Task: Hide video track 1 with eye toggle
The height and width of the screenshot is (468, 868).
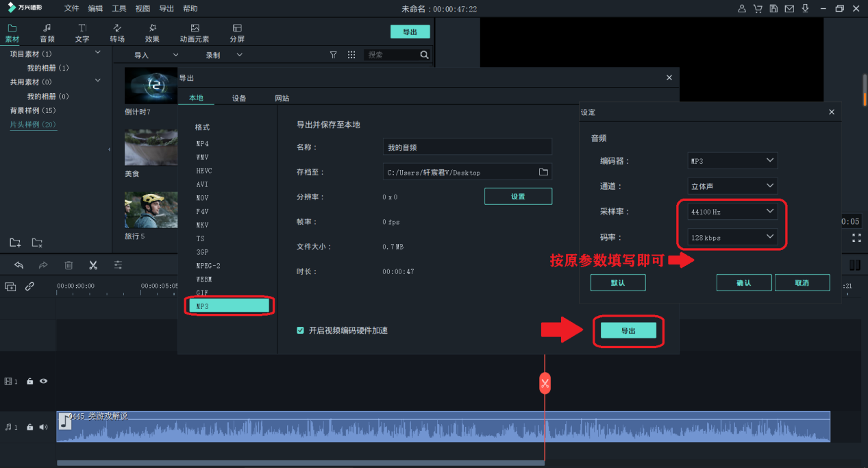Action: click(x=43, y=381)
